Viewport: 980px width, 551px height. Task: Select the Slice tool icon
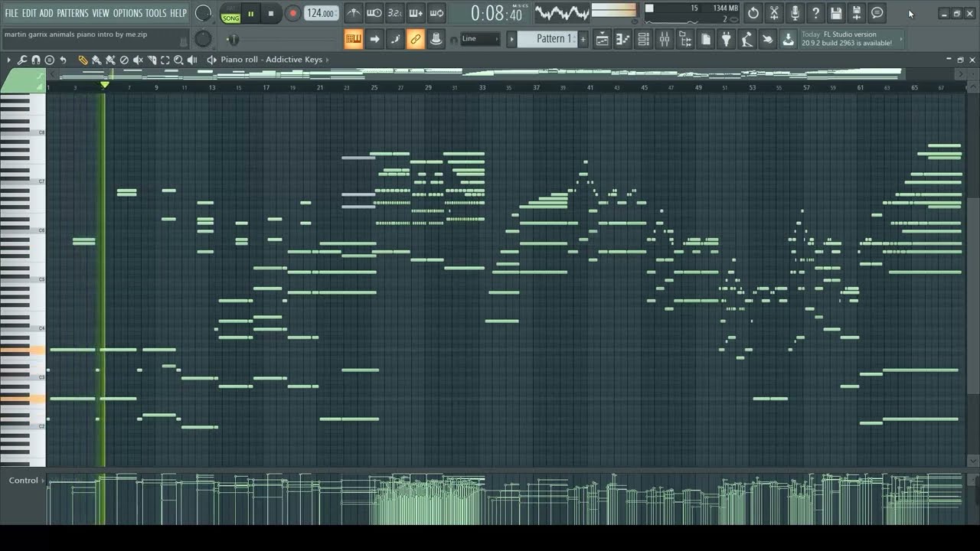point(152,60)
